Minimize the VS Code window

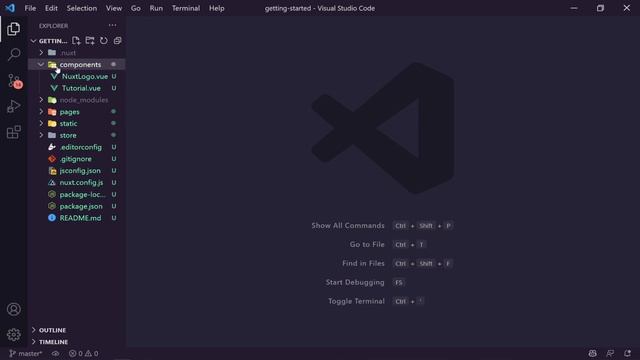point(574,8)
